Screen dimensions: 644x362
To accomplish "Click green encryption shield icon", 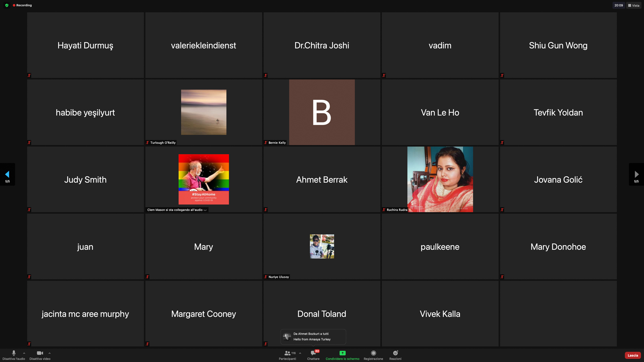I will (7, 5).
